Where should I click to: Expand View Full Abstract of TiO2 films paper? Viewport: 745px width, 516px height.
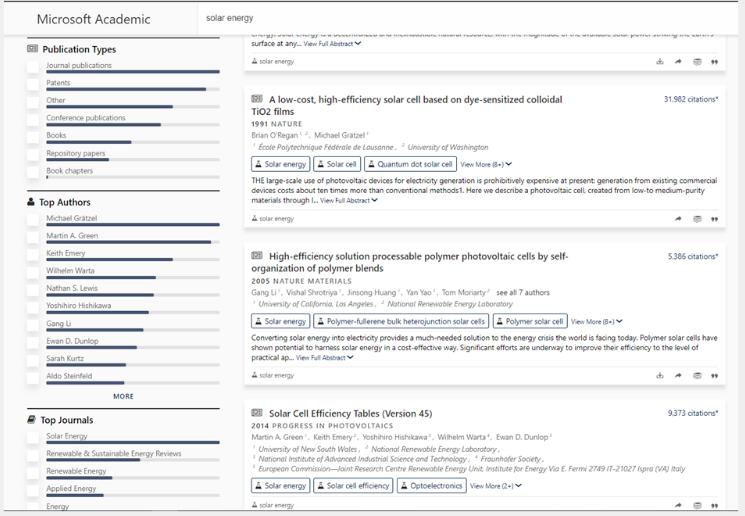pos(349,201)
